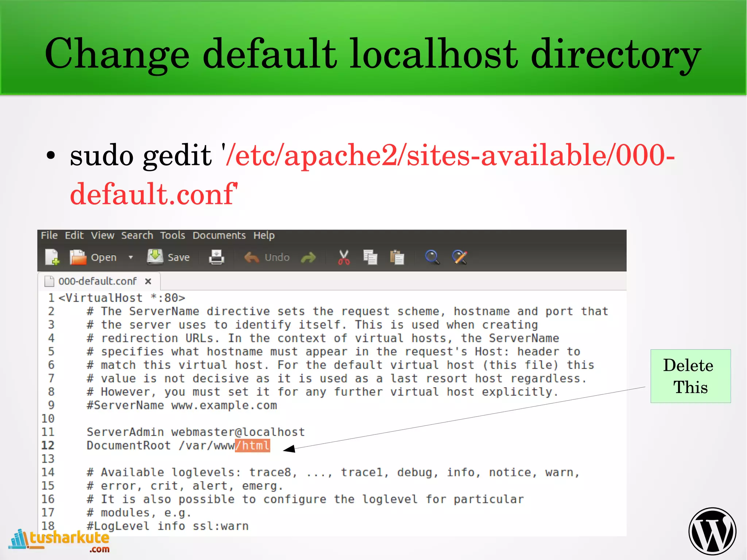Create a new document with the toolbar icon
This screenshot has width=747, height=560.
52,257
